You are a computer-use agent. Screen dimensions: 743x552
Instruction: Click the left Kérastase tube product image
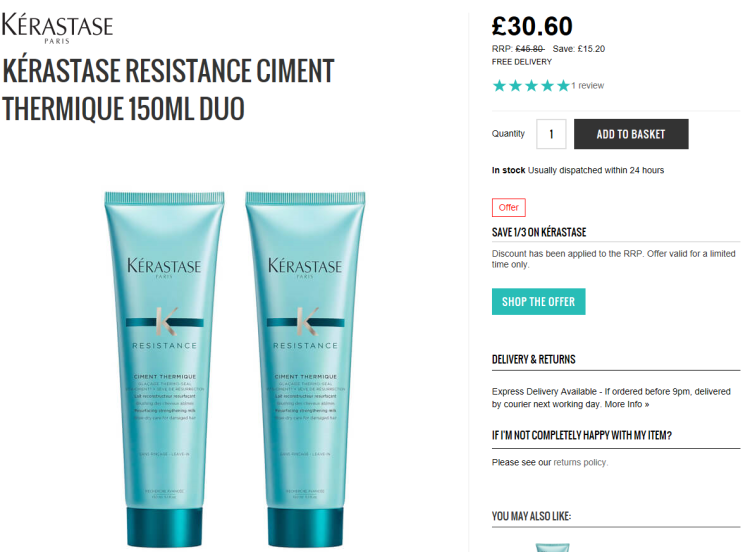pos(164,370)
